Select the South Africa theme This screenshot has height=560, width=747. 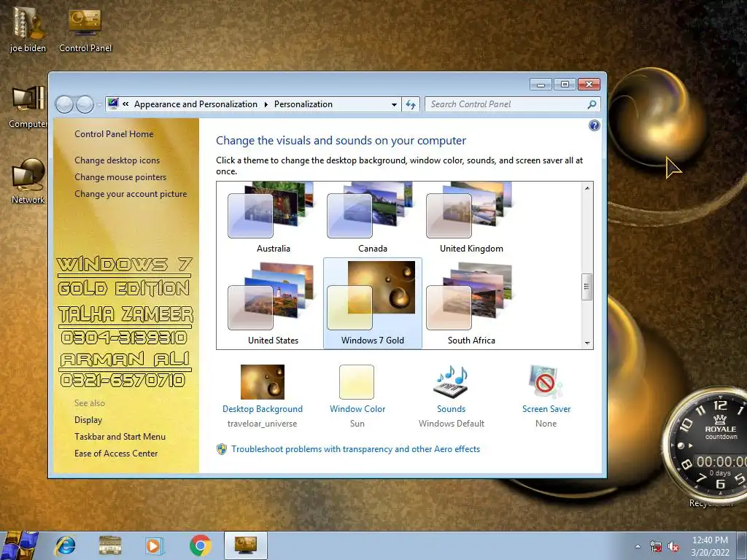point(472,303)
